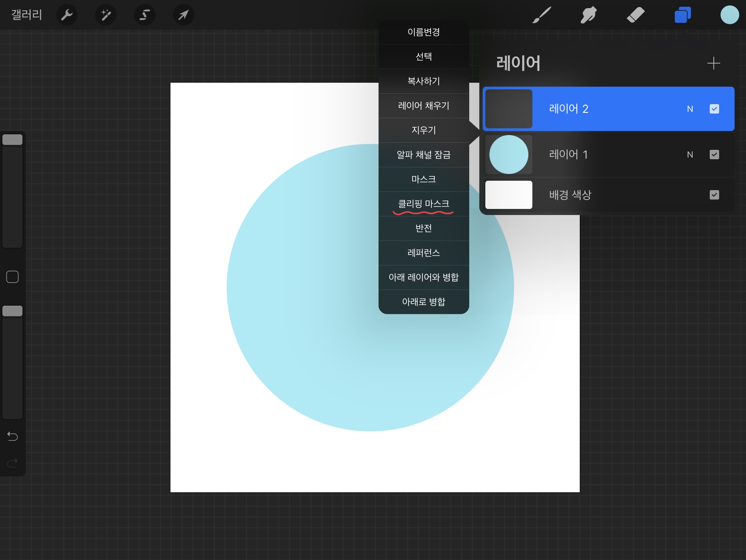The image size is (746, 560).
Task: Select the Brush tool
Action: (542, 15)
